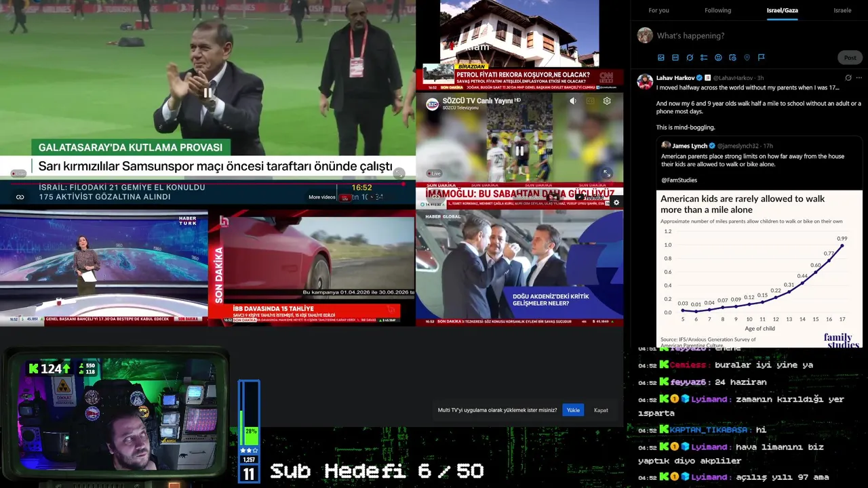This screenshot has width=868, height=488.
Task: Click the Grok icon on Lahav's post
Action: pos(848,78)
